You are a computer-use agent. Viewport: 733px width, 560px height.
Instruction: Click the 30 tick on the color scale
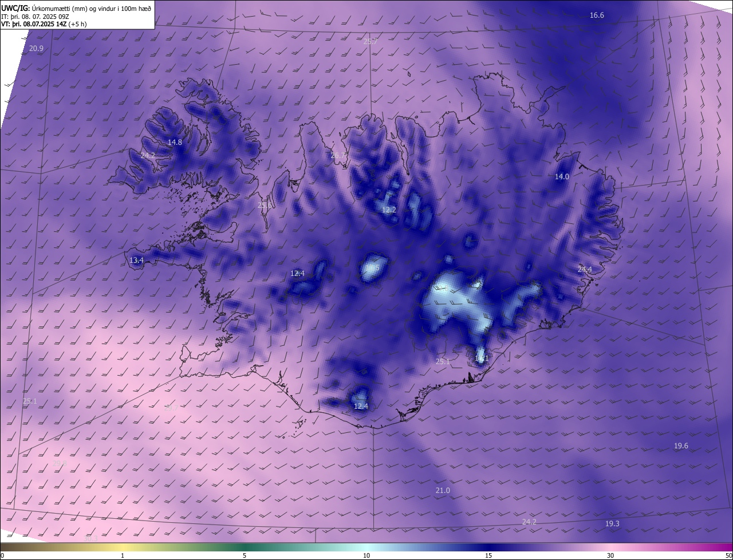610,555
